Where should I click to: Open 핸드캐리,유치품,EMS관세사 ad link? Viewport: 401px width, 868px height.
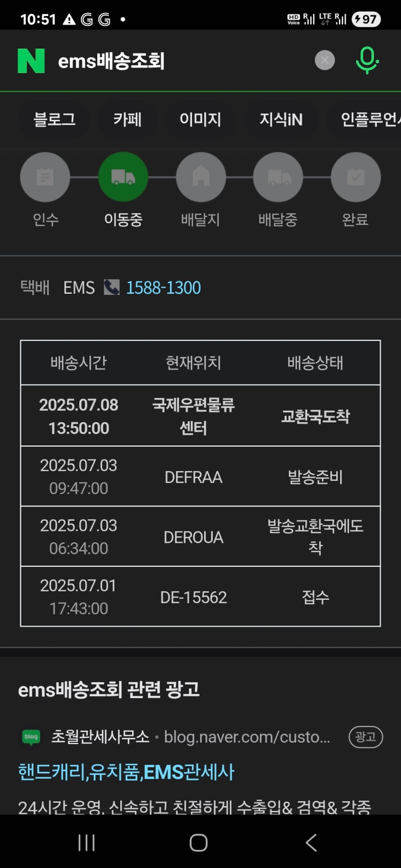click(x=126, y=772)
